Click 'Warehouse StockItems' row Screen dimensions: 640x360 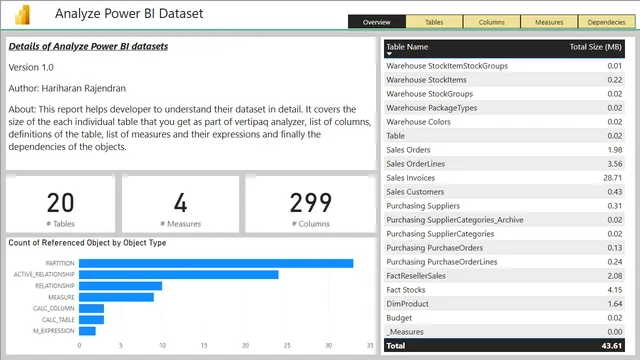tap(504, 80)
